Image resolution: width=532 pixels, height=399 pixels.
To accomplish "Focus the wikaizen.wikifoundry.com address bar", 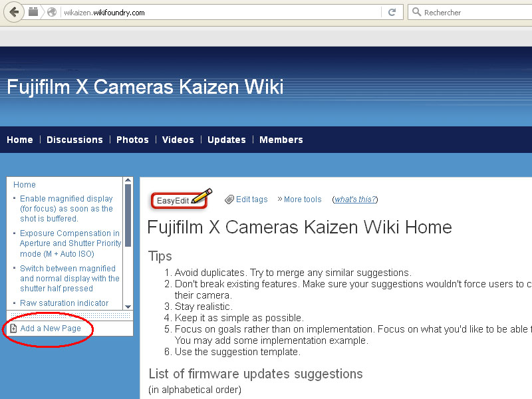I will 221,13.
